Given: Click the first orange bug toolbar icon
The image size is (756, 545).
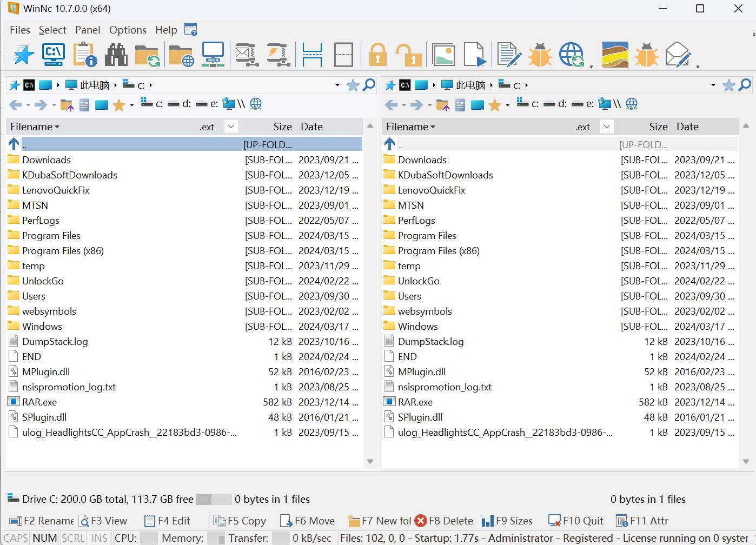Looking at the screenshot, I should pos(540,55).
